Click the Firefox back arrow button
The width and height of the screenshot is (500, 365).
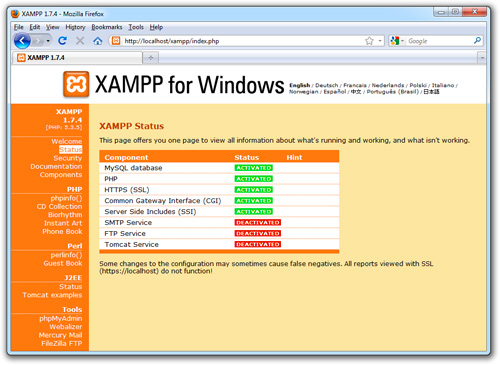click(x=22, y=41)
